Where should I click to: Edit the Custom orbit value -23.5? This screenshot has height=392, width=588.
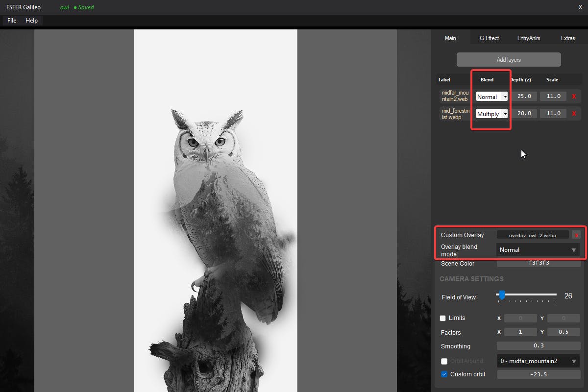[x=539, y=374]
